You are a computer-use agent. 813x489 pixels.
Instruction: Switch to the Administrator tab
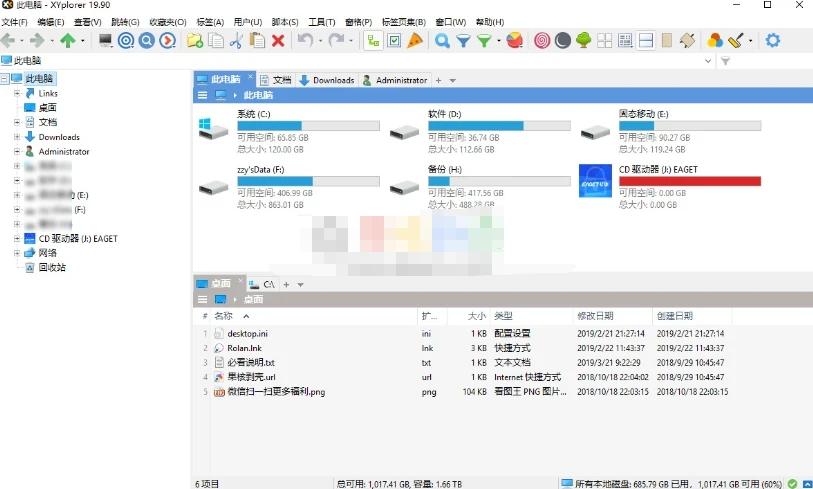click(x=395, y=80)
